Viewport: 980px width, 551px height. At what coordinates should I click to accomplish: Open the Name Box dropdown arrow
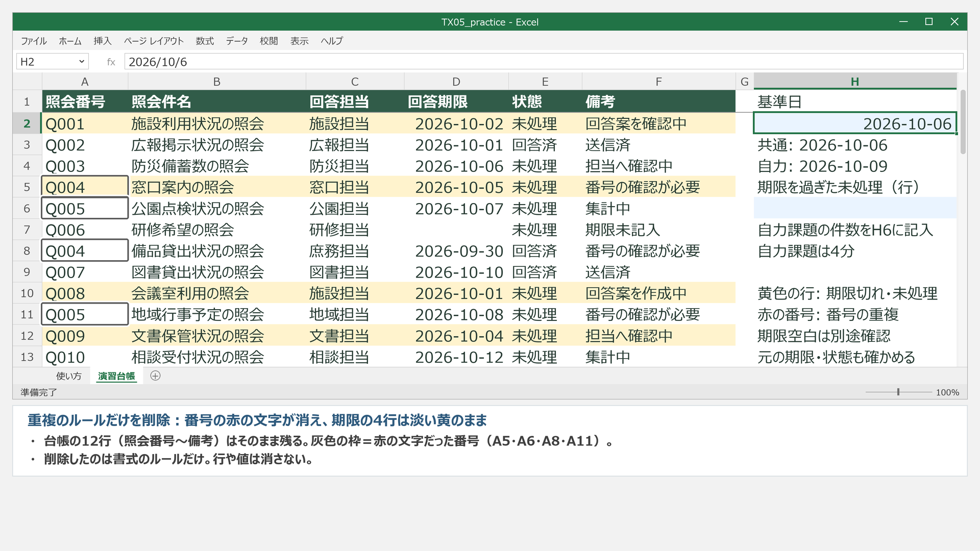82,62
